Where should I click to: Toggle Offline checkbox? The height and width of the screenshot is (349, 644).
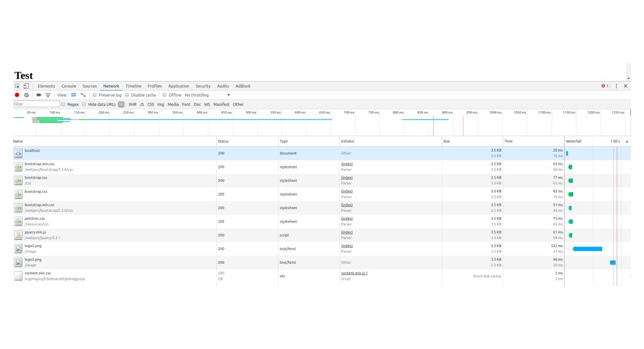[164, 95]
